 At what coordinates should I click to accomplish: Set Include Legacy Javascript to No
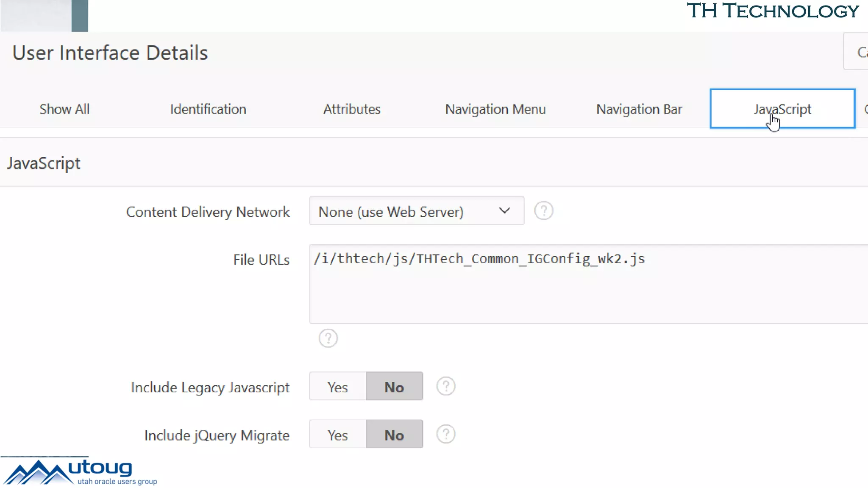tap(394, 386)
